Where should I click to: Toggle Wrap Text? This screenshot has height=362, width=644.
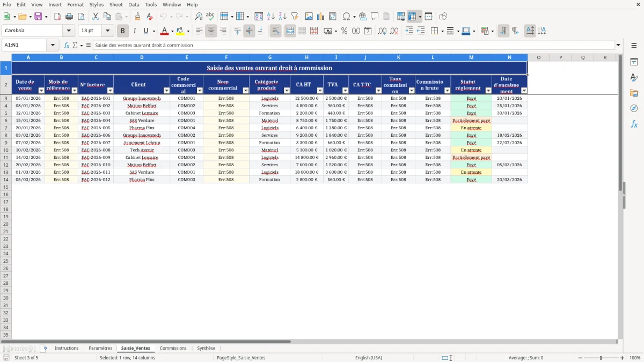[276, 31]
